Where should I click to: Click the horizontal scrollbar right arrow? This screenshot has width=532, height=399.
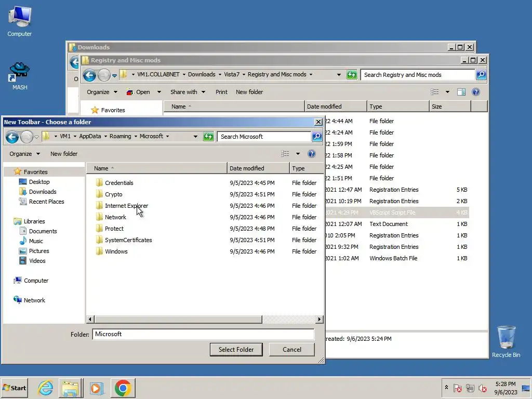(x=320, y=320)
